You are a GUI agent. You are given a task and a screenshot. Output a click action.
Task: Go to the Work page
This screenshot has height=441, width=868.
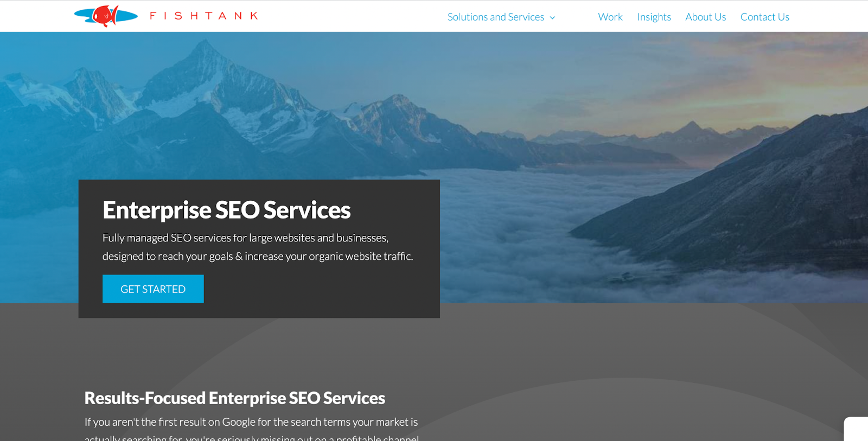tap(610, 17)
